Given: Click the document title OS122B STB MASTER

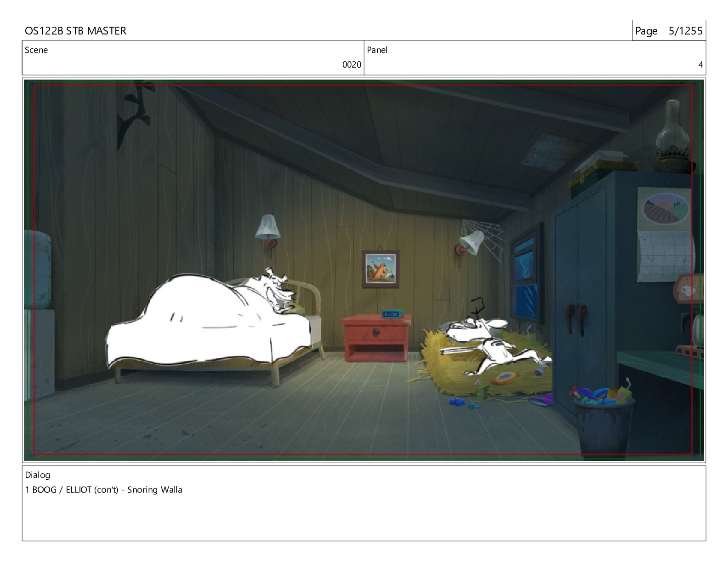Looking at the screenshot, I should tap(75, 31).
